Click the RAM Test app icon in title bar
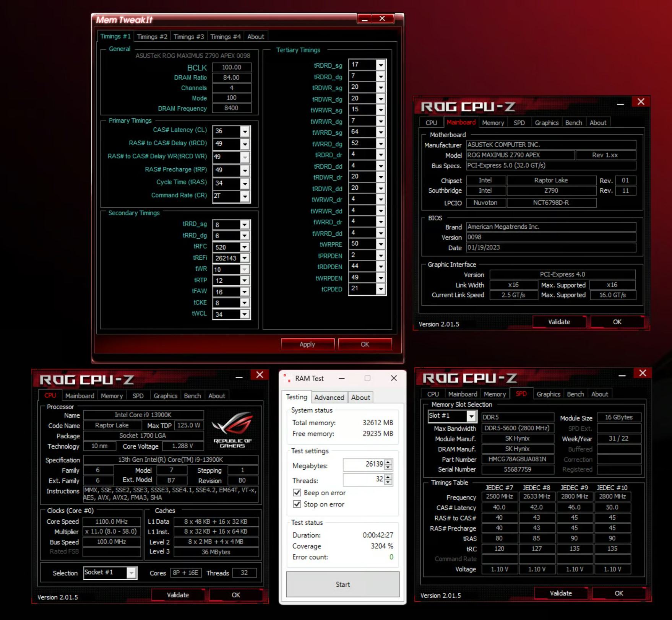The image size is (672, 620). [x=287, y=378]
